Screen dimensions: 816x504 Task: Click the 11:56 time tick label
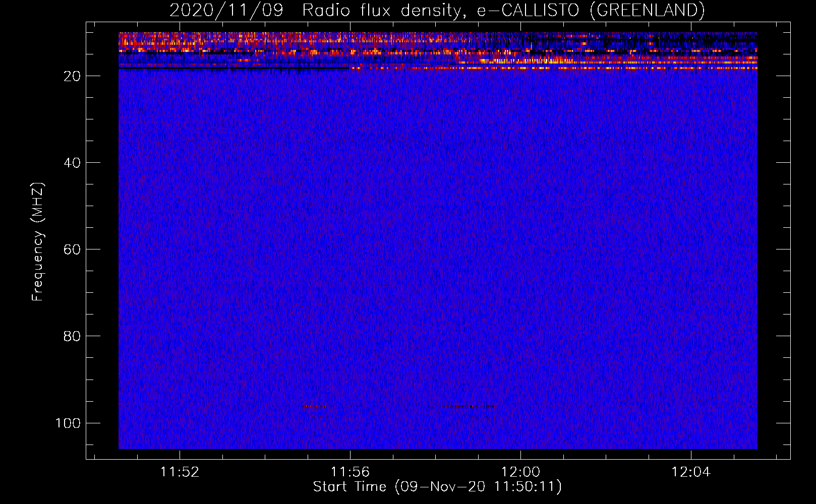point(350,472)
